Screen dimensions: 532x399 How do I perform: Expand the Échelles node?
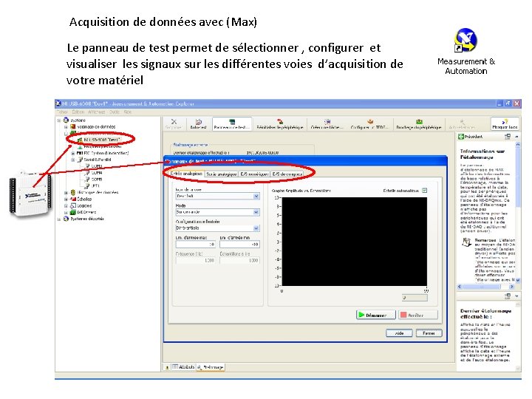click(x=66, y=199)
